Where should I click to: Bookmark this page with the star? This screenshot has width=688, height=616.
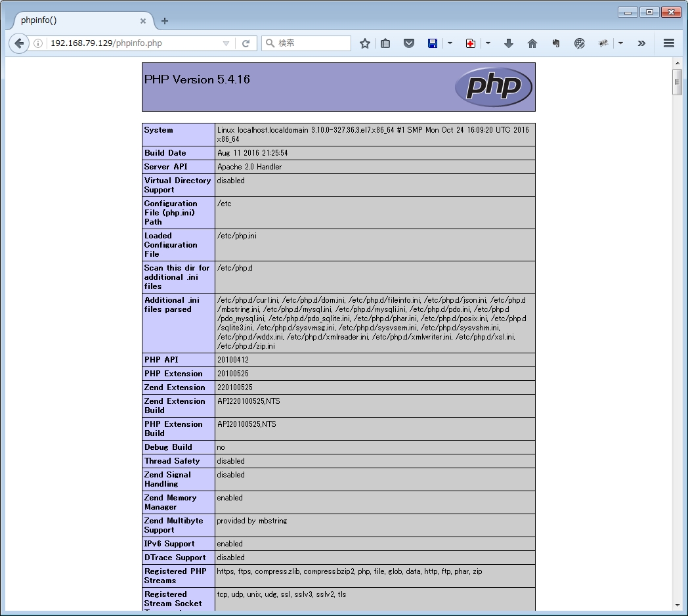[x=365, y=43]
